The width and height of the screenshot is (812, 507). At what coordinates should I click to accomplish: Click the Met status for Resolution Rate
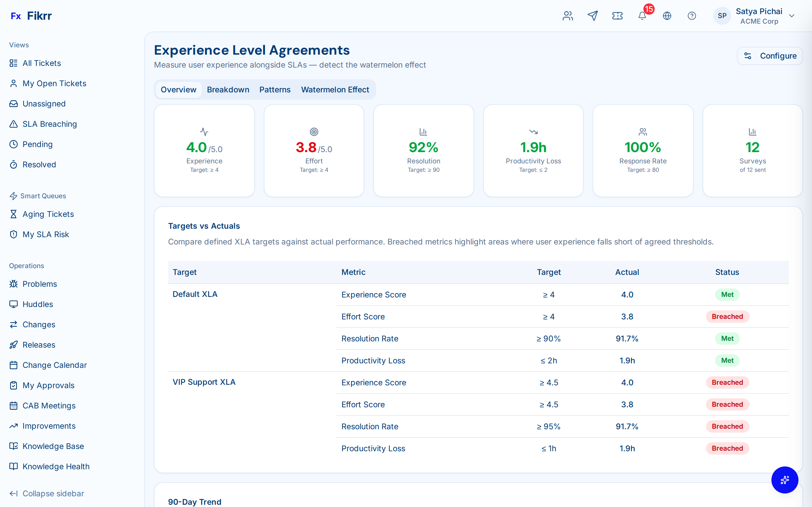click(727, 338)
